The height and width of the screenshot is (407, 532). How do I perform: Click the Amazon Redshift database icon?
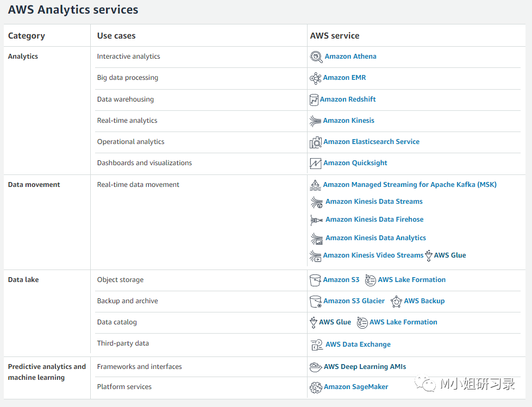click(314, 99)
